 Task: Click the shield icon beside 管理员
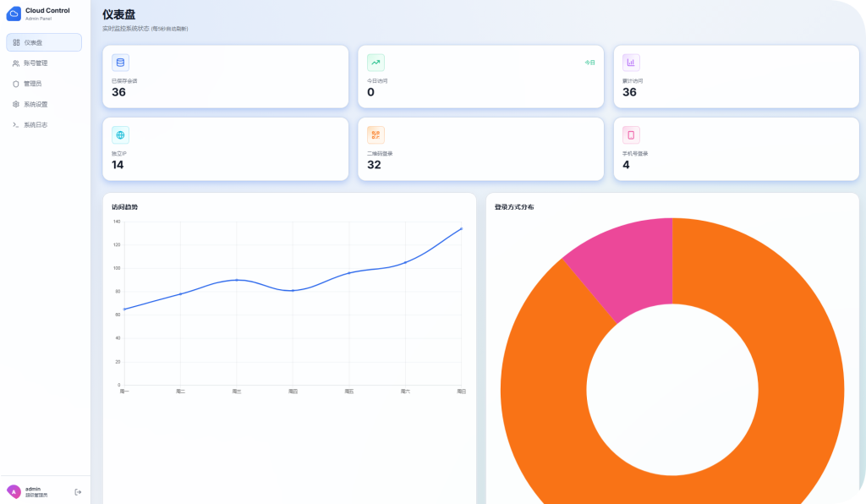click(16, 84)
